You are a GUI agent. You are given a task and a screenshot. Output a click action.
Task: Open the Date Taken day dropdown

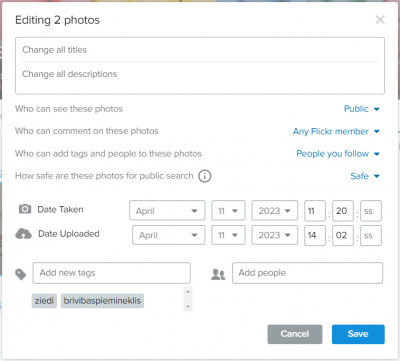(228, 210)
